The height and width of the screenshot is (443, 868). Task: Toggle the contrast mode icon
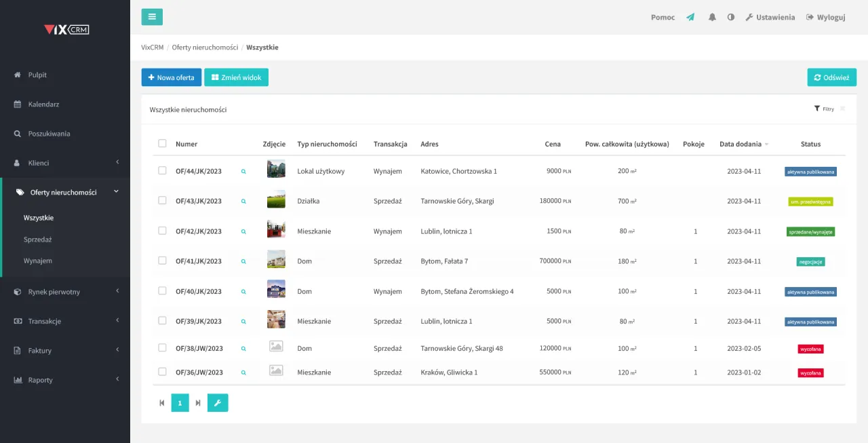click(x=731, y=18)
